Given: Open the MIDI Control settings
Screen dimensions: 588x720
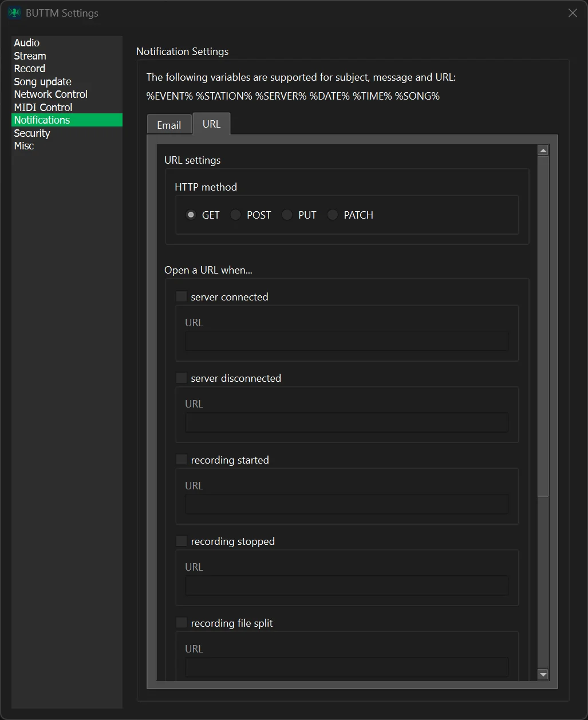Looking at the screenshot, I should point(43,108).
